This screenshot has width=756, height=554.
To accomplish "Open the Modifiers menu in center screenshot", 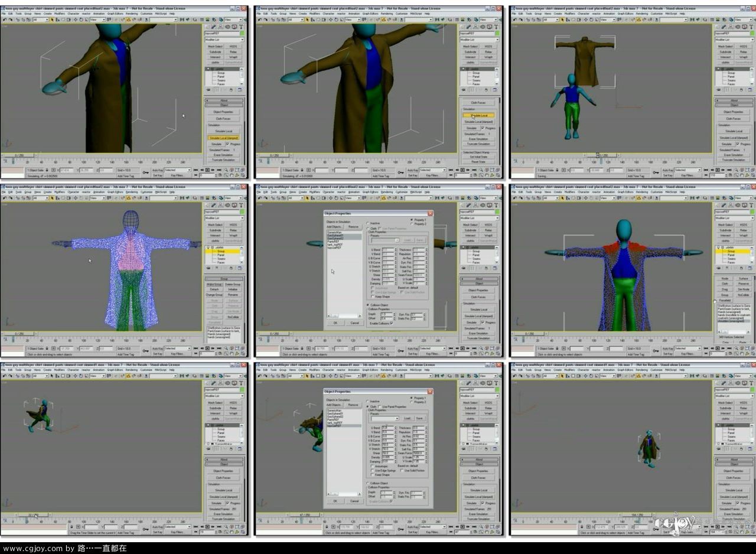I will point(315,192).
